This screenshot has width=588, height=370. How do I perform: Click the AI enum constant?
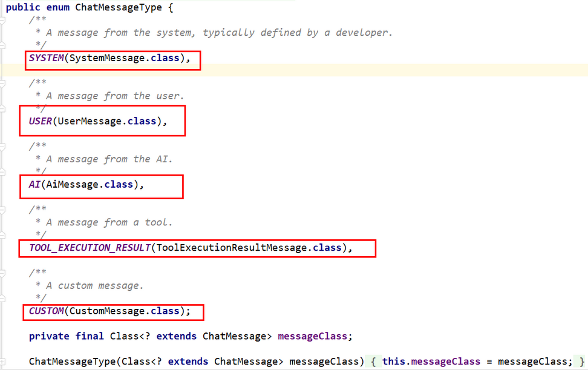coord(34,184)
